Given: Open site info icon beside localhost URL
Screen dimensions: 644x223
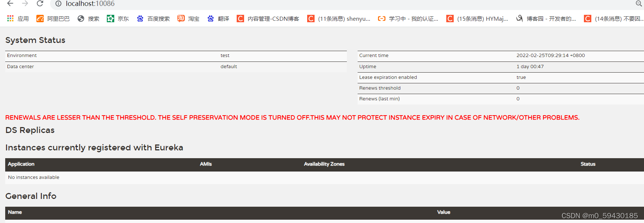Looking at the screenshot, I should coord(58,4).
